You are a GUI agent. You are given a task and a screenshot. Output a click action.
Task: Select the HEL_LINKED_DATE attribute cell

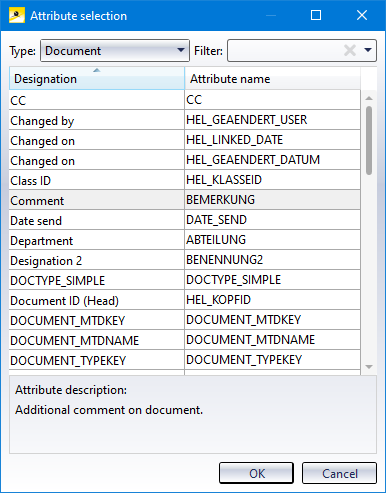[272, 140]
